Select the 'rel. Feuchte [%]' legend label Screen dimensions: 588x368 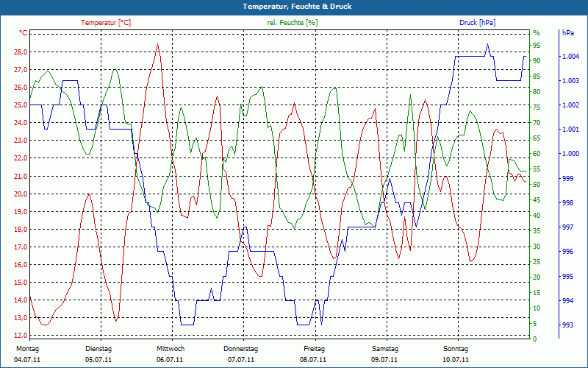point(292,23)
